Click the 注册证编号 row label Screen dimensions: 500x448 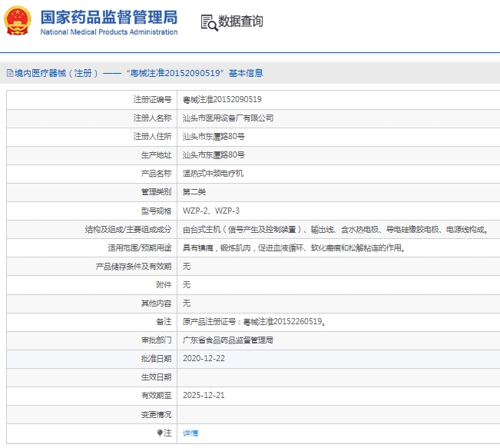[152, 100]
